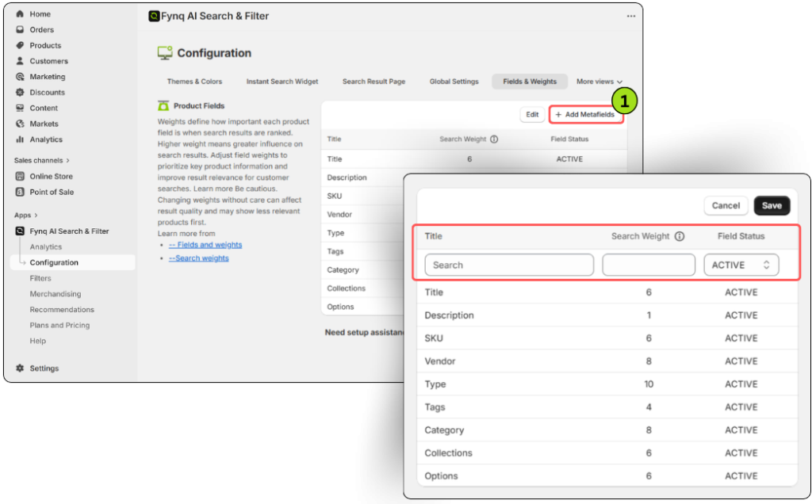Open the More views dropdown
This screenshot has width=812, height=504.
tap(599, 82)
